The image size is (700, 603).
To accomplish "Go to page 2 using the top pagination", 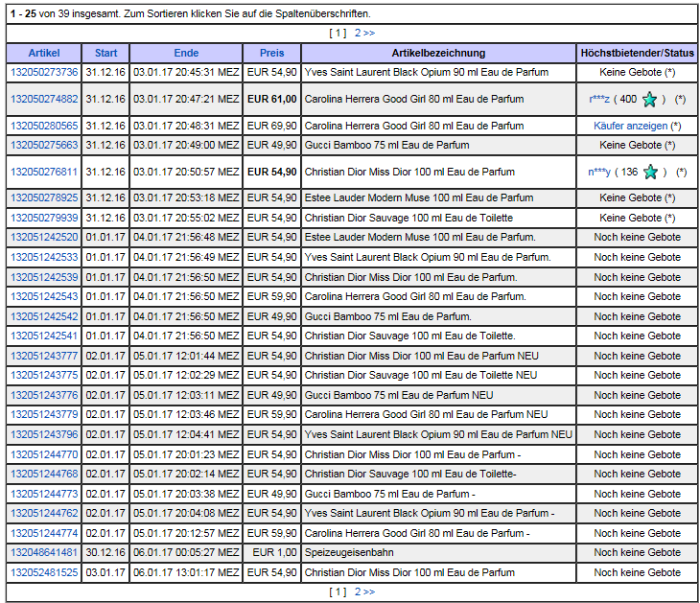I will (364, 33).
